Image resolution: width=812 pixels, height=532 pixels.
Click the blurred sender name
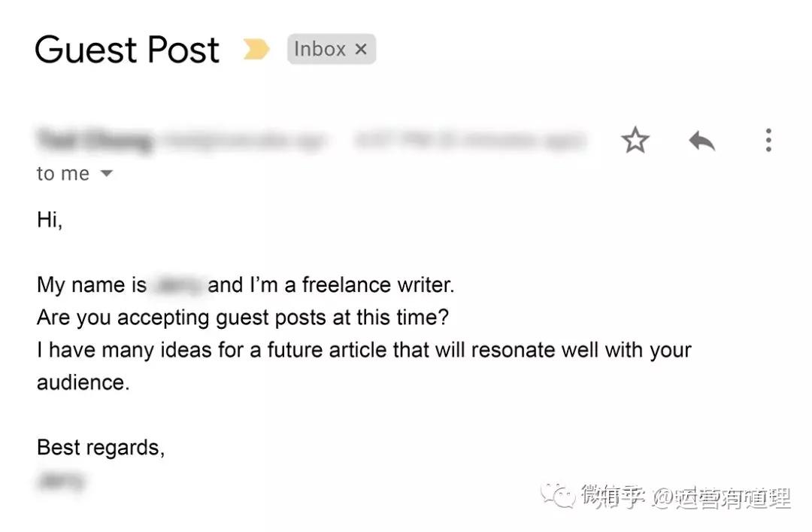click(x=95, y=140)
